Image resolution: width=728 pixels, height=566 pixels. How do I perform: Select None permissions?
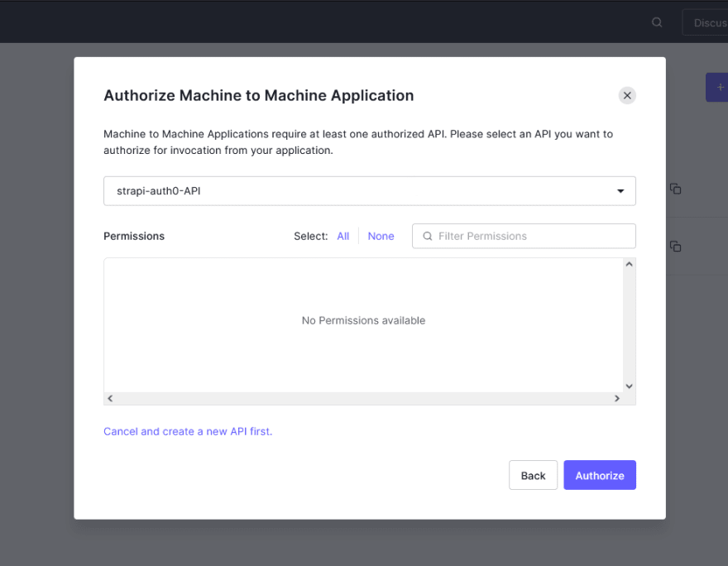381,237
